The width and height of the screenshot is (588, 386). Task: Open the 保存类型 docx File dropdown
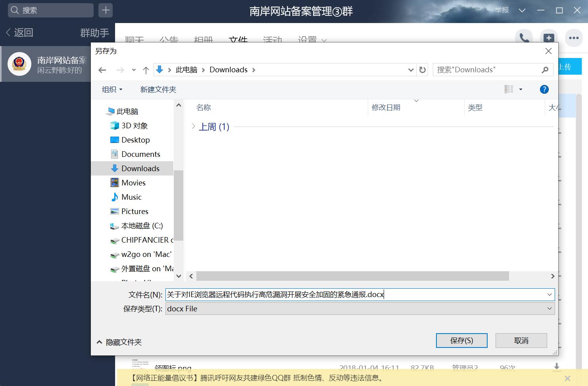click(550, 309)
